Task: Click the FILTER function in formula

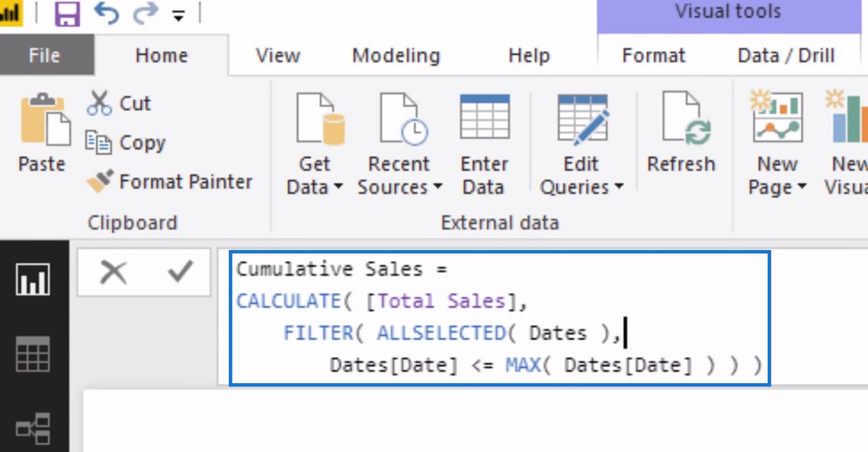Action: [318, 333]
